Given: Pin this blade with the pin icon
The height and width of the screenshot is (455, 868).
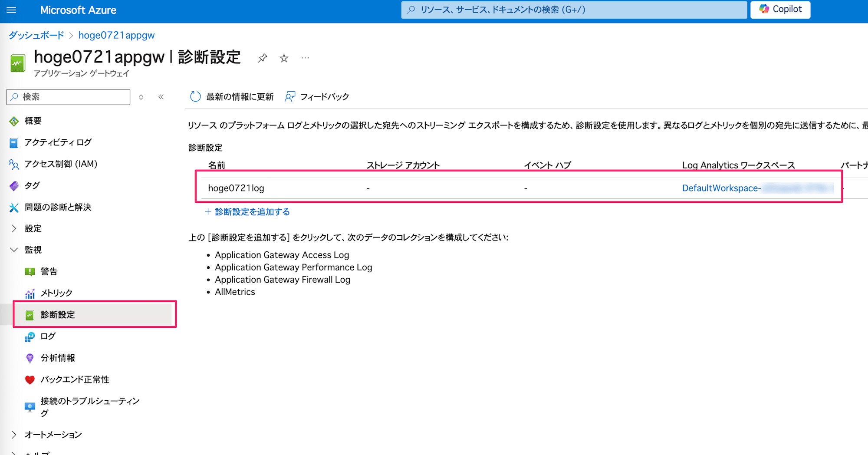Looking at the screenshot, I should pyautogui.click(x=262, y=58).
